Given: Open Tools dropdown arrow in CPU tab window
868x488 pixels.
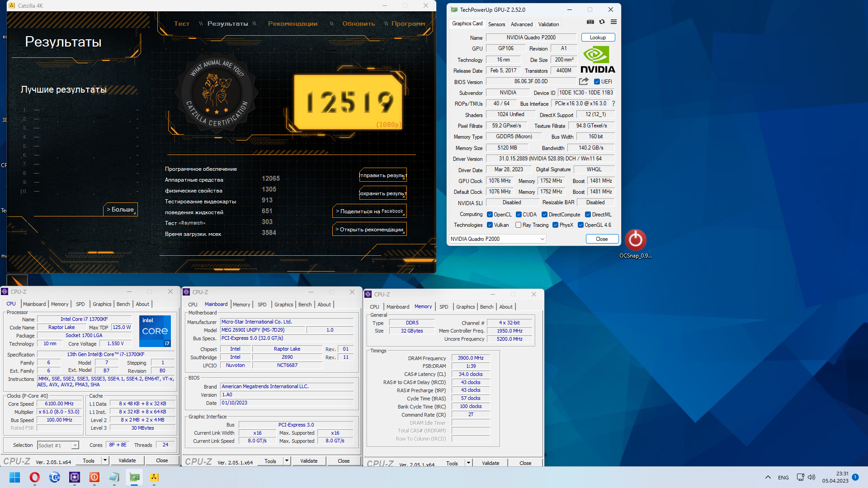Looking at the screenshot, I should (x=105, y=460).
